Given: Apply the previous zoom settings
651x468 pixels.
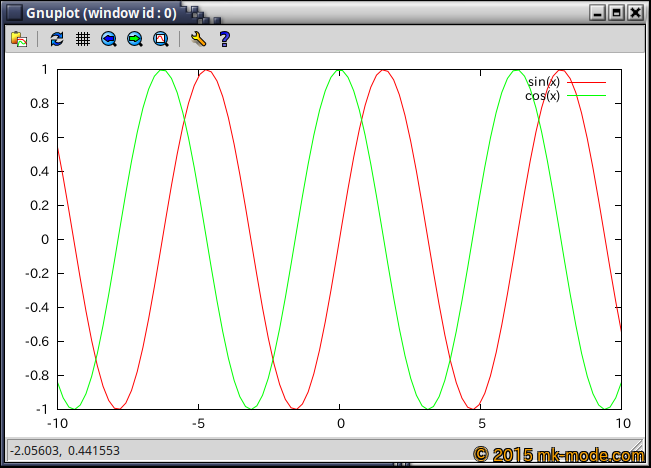Looking at the screenshot, I should pyautogui.click(x=109, y=39).
